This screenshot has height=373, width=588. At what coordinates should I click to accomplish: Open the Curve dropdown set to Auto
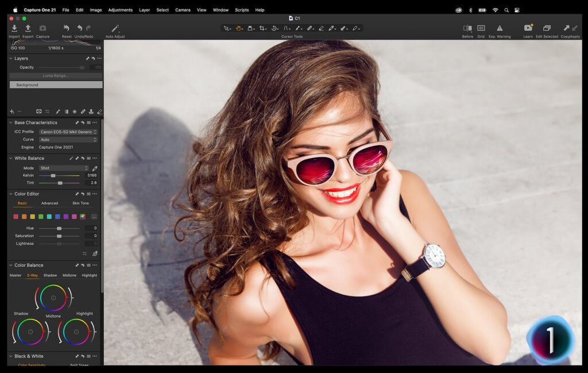point(68,140)
